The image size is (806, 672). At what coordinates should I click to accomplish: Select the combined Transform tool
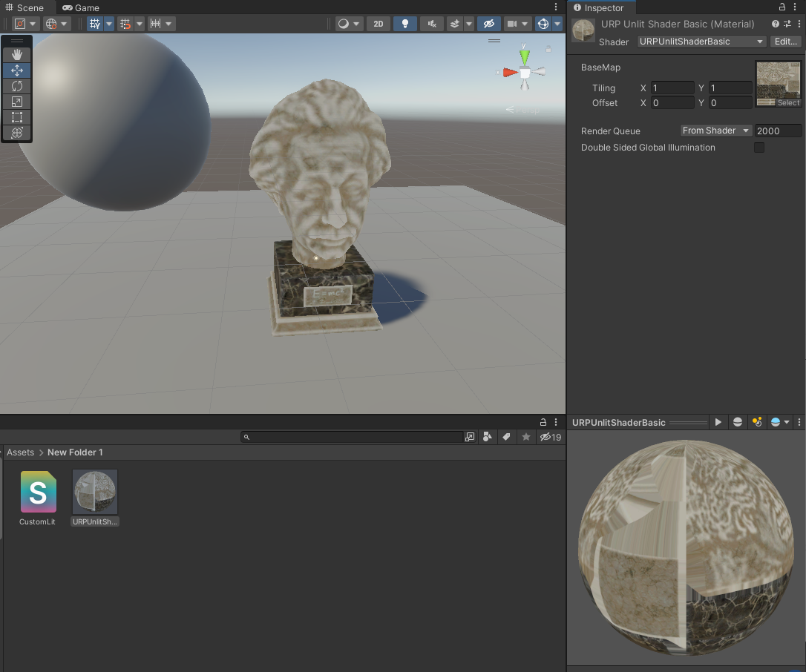[x=17, y=133]
